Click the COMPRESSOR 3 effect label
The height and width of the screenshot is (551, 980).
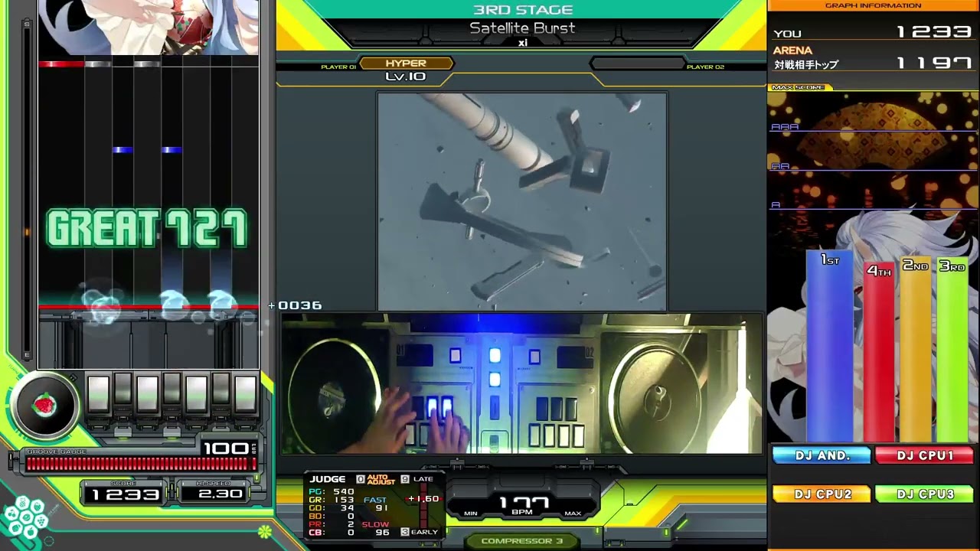coord(522,541)
